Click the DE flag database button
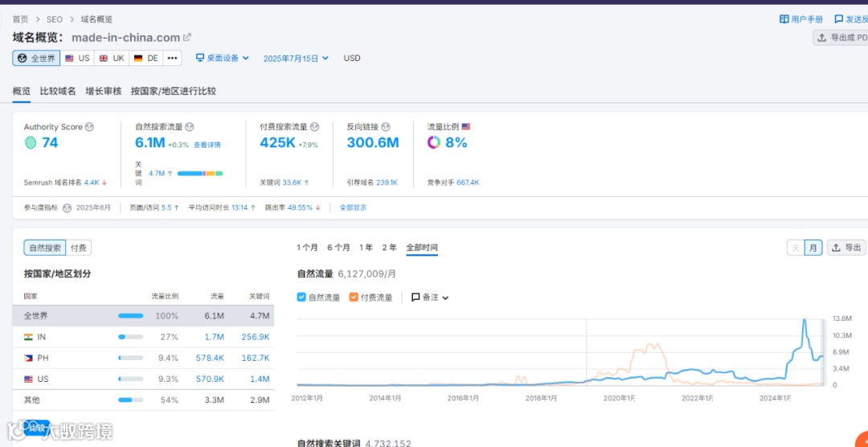Viewport: 868px width, 447px height. pyautogui.click(x=146, y=58)
